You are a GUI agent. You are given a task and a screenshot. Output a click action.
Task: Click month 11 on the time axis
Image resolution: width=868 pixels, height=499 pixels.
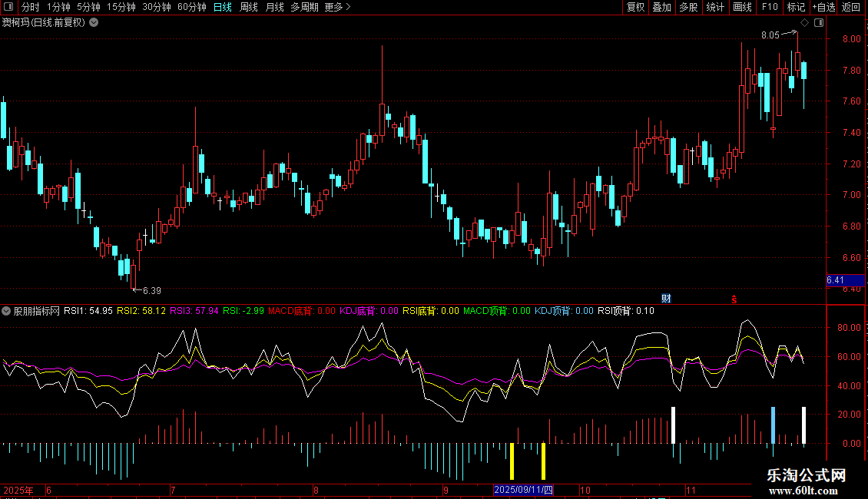[691, 490]
